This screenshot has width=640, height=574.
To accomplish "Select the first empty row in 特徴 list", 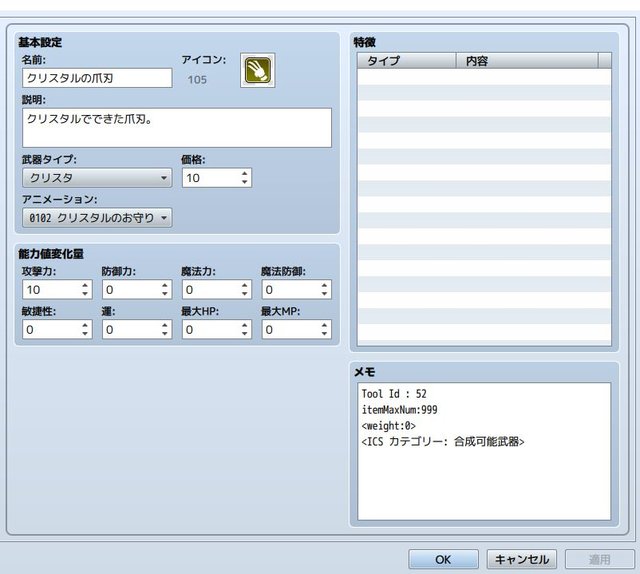I will [x=484, y=77].
